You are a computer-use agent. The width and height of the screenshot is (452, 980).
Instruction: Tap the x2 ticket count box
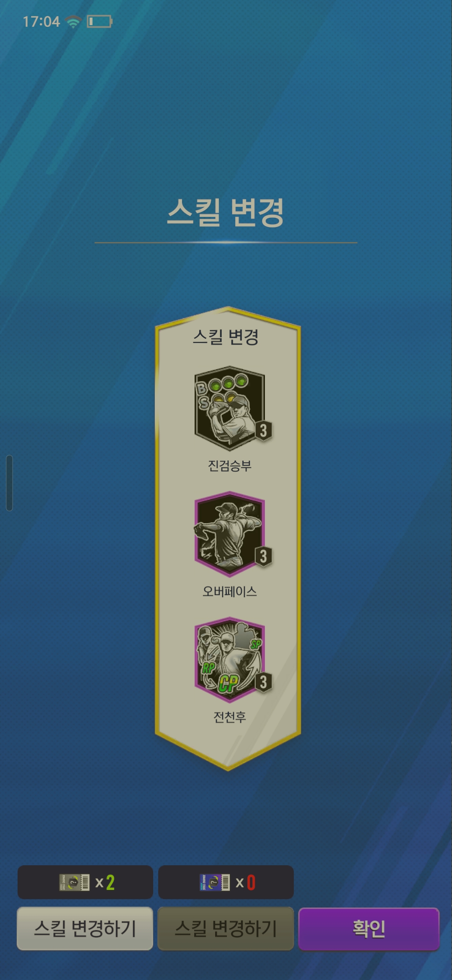85,882
